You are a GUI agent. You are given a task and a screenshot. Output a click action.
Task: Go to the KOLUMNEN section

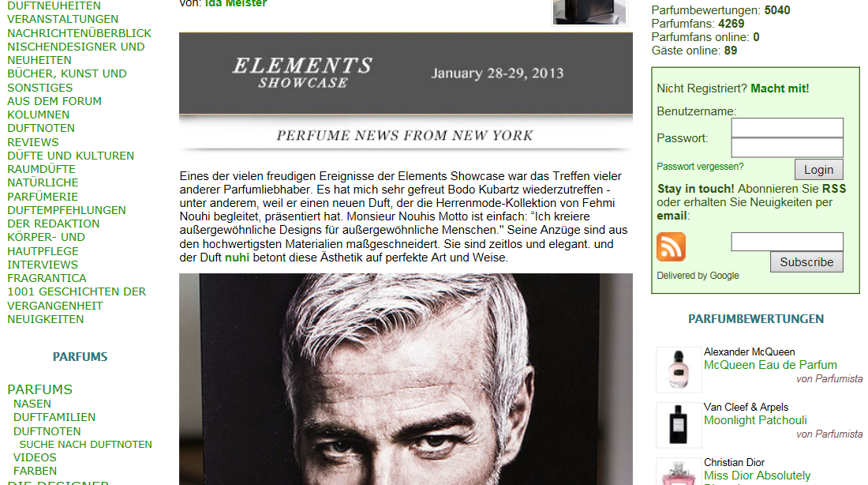coord(38,115)
